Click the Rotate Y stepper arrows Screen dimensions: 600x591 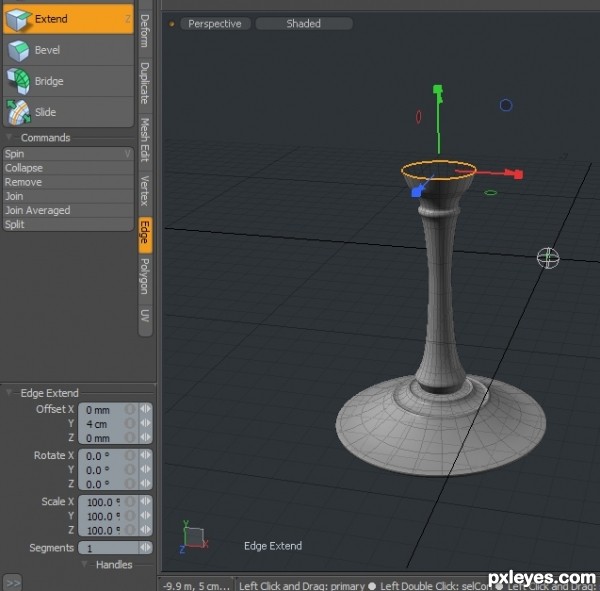point(145,469)
